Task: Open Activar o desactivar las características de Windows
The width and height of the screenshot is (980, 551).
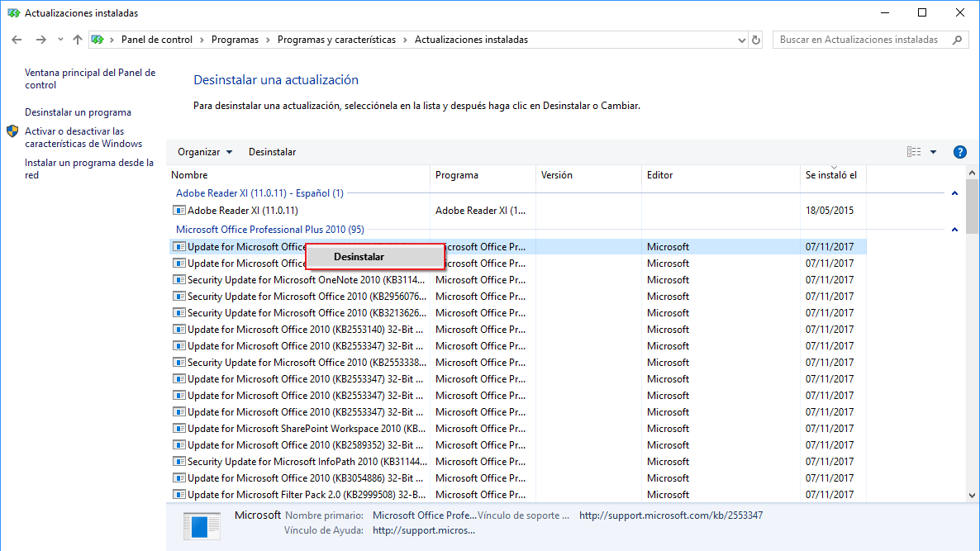Action: pyautogui.click(x=83, y=137)
